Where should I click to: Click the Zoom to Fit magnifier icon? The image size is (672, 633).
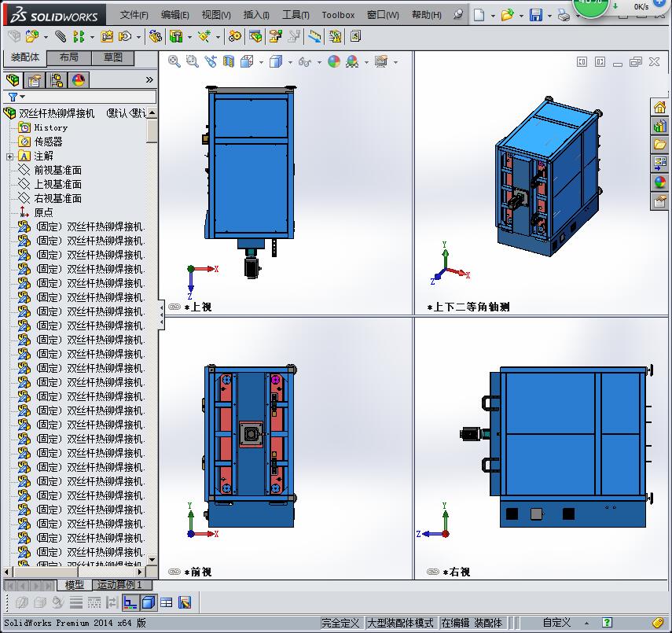(174, 62)
